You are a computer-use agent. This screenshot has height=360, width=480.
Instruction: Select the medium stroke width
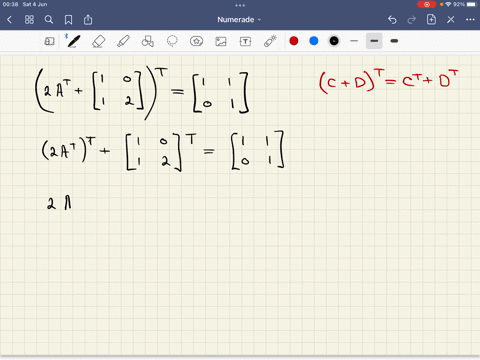click(x=374, y=41)
